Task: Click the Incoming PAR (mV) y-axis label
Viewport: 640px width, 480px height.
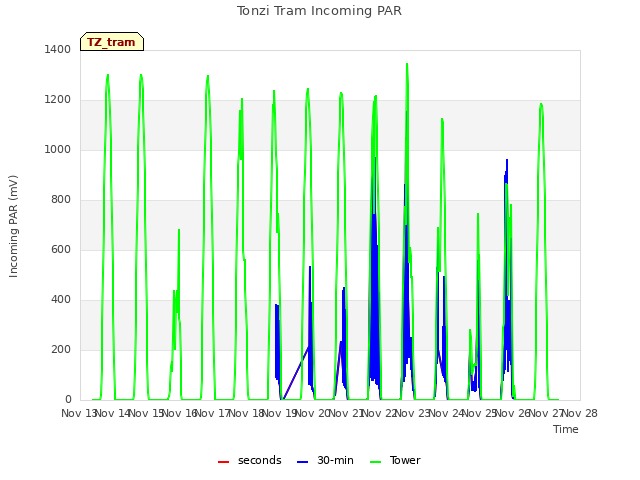Action: [13, 226]
